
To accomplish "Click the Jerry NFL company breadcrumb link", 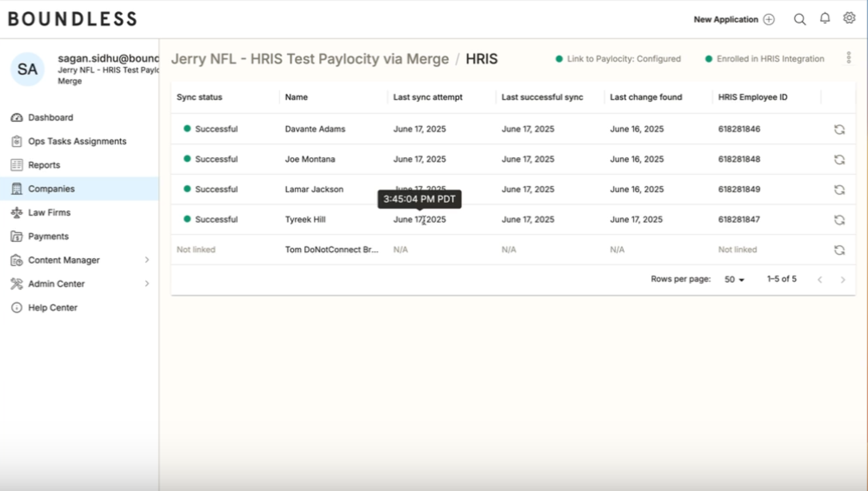I will click(310, 59).
